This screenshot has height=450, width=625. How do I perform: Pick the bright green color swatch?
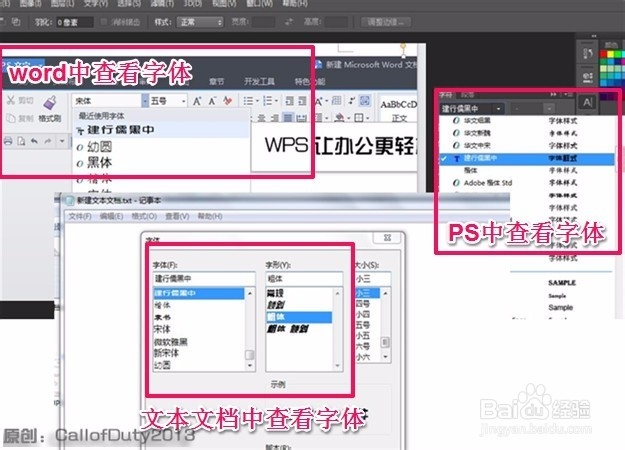point(618,54)
